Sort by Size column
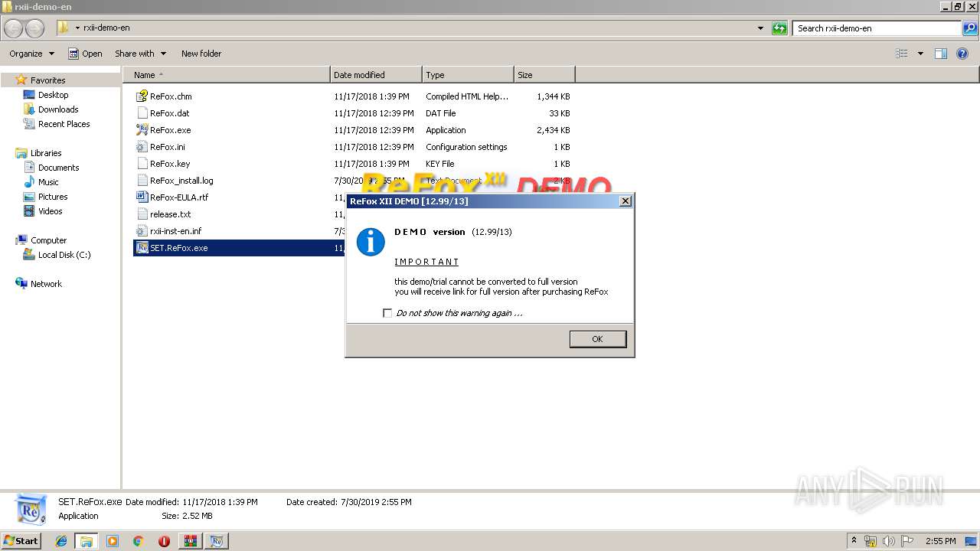 (x=544, y=75)
